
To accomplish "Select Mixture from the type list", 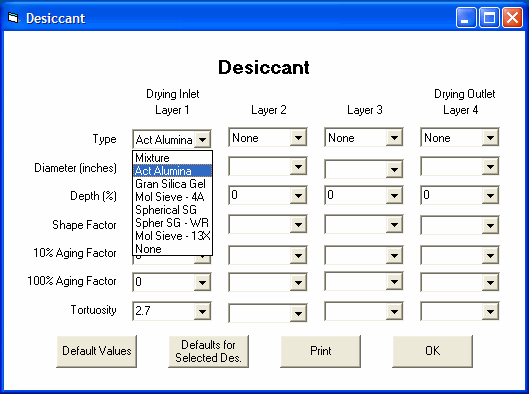I will pyautogui.click(x=172, y=158).
